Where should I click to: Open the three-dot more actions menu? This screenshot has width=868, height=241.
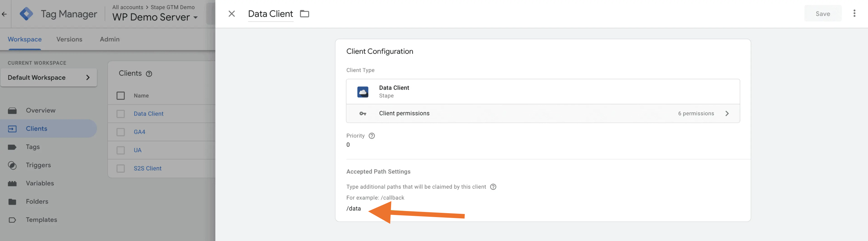click(854, 14)
